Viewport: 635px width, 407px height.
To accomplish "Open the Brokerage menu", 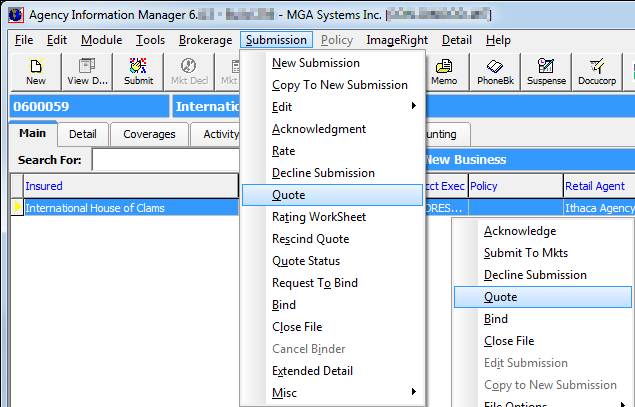I will (x=205, y=40).
